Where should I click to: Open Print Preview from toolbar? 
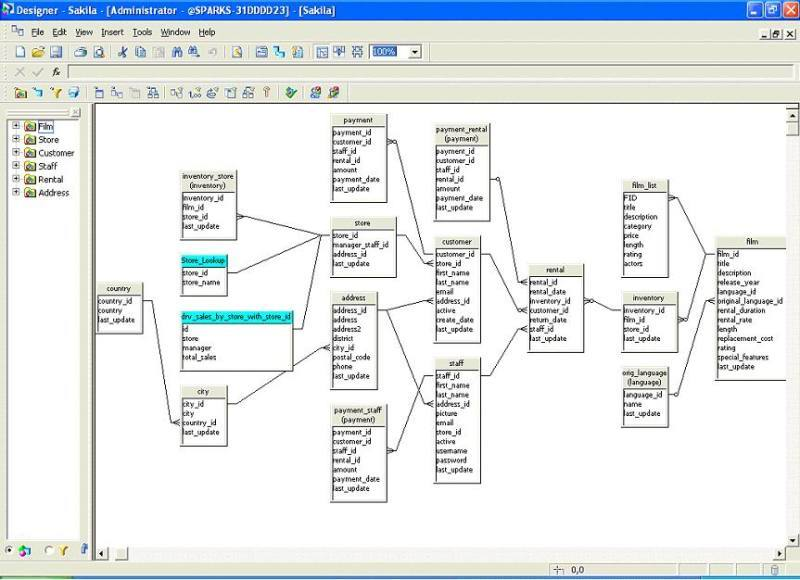click(99, 52)
